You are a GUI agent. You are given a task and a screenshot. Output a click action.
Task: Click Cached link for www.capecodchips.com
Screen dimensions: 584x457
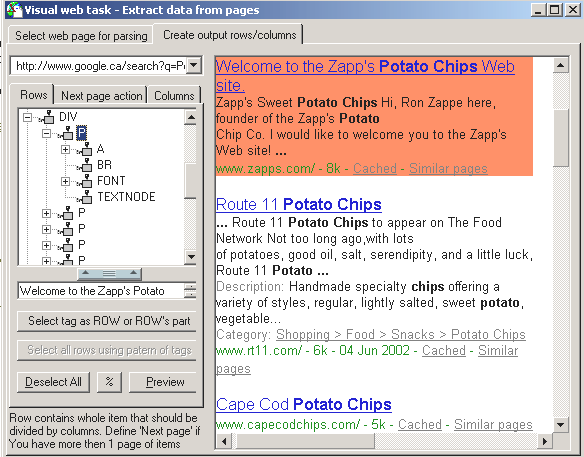[420, 424]
